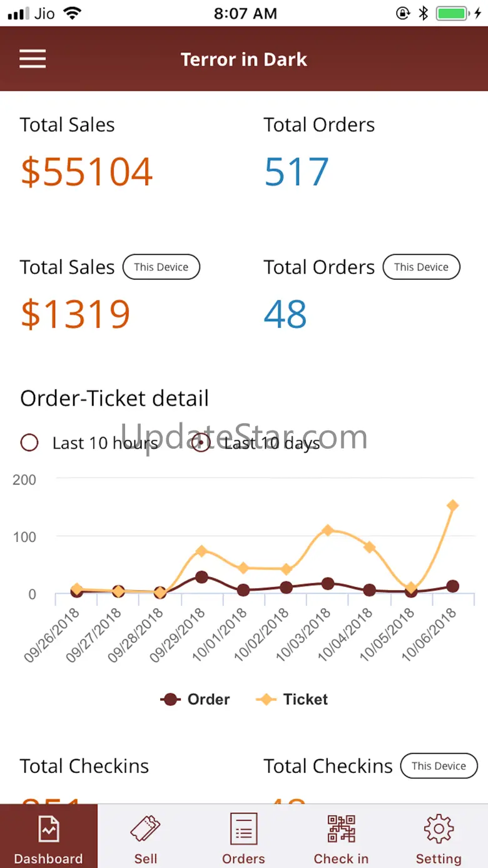This screenshot has width=488, height=868.
Task: Tap the Bluetooth status icon
Action: point(424,14)
